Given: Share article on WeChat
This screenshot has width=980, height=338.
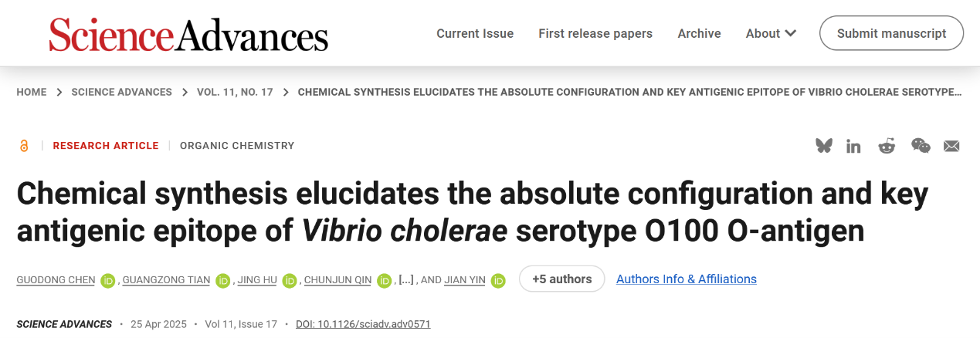Looking at the screenshot, I should (x=921, y=146).
